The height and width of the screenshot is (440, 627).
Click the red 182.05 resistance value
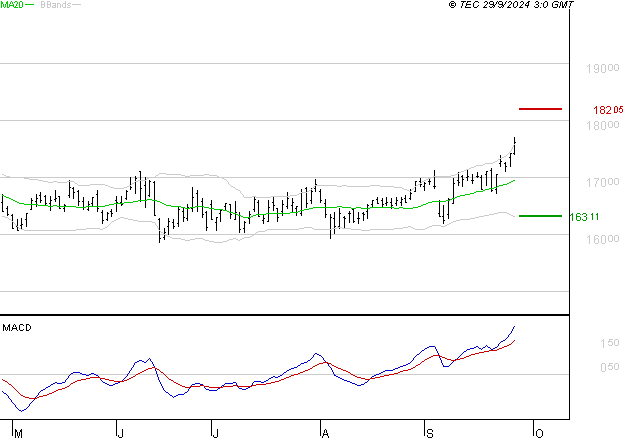click(608, 110)
